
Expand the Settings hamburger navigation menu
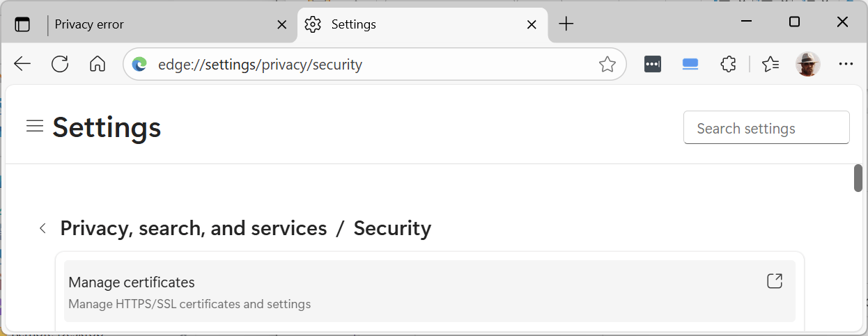click(x=35, y=127)
